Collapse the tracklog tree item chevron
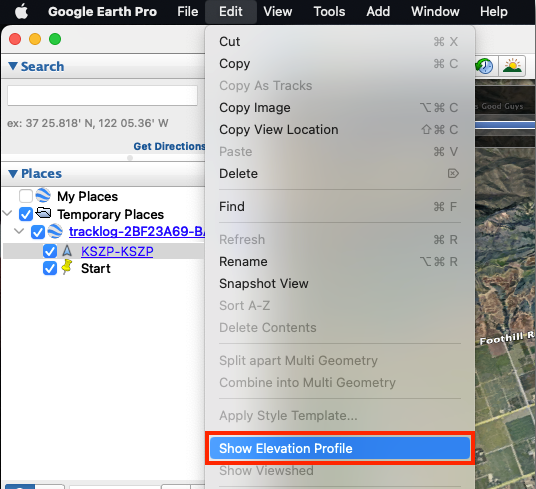 coord(19,231)
